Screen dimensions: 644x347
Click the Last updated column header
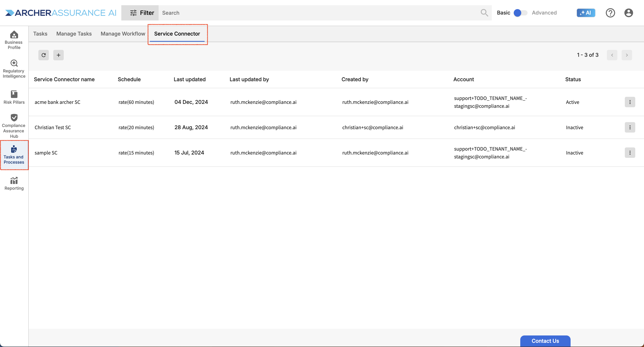pos(190,79)
